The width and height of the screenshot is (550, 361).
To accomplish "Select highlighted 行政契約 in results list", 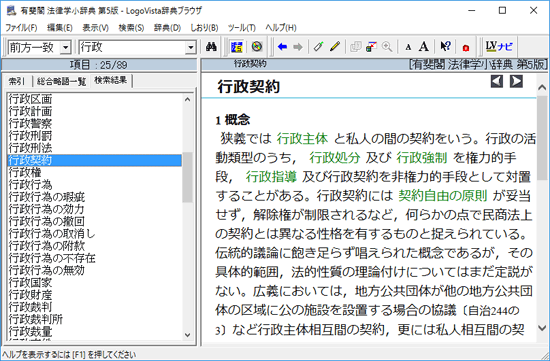I will tap(94, 160).
